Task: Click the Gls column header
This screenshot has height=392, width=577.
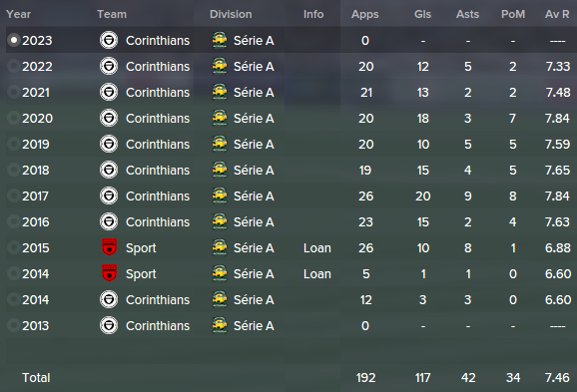Action: (422, 14)
